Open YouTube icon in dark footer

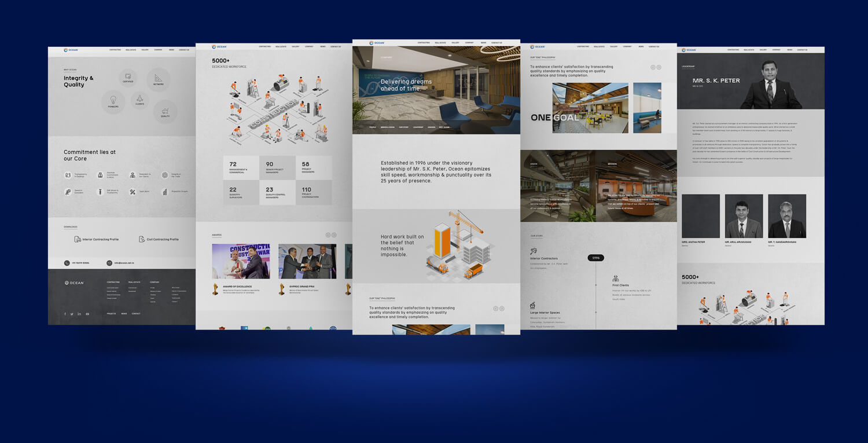pyautogui.click(x=87, y=314)
